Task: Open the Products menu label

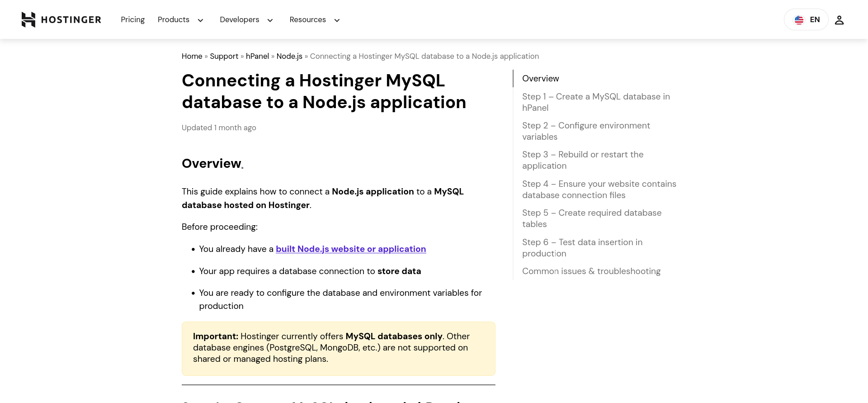Action: pyautogui.click(x=174, y=19)
